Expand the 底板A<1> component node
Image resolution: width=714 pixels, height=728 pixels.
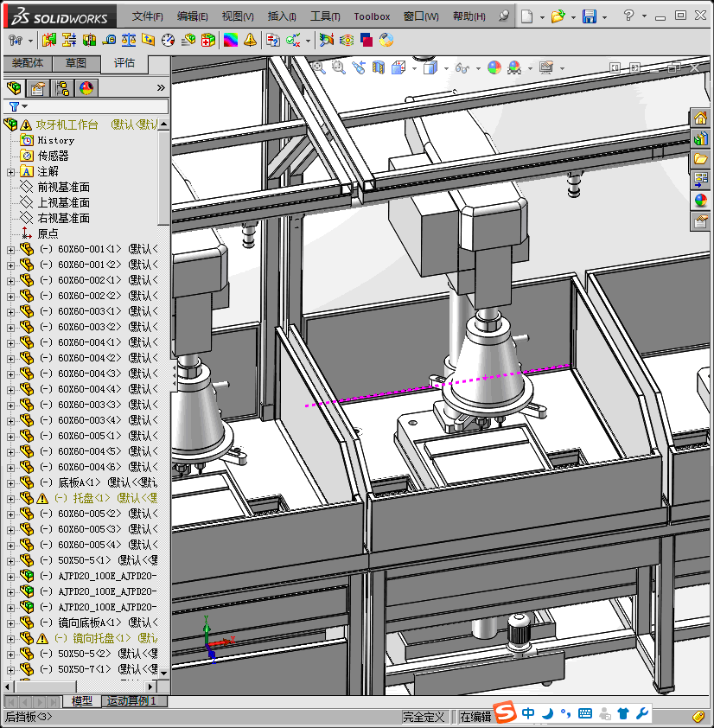click(10, 482)
